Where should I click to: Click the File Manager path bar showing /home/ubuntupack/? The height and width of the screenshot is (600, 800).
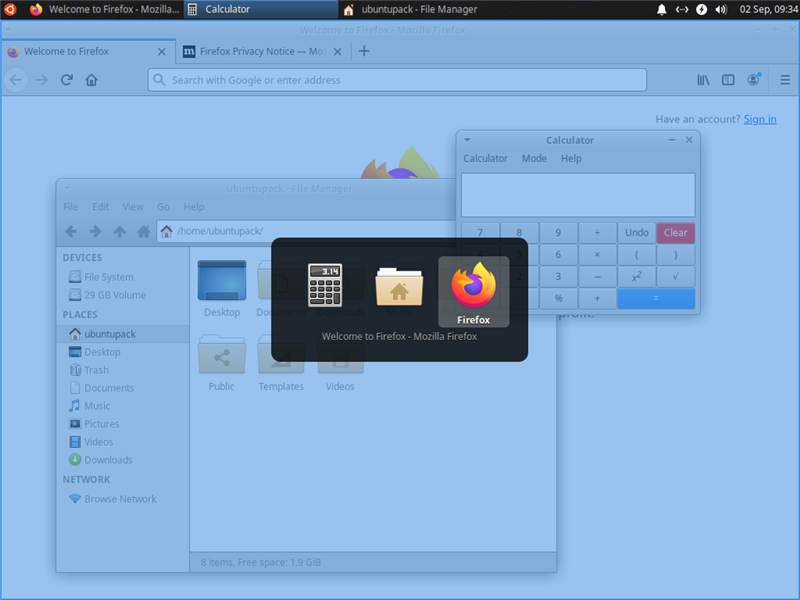point(306,231)
